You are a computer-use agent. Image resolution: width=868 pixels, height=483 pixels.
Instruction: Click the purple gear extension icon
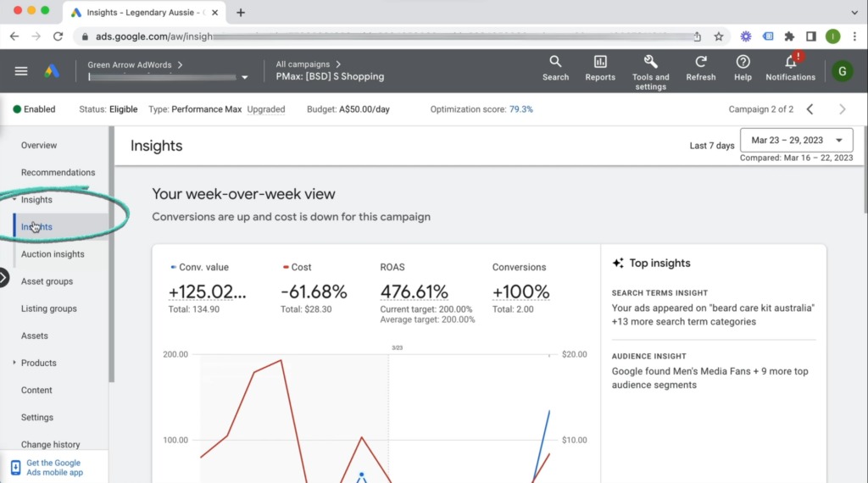746,36
